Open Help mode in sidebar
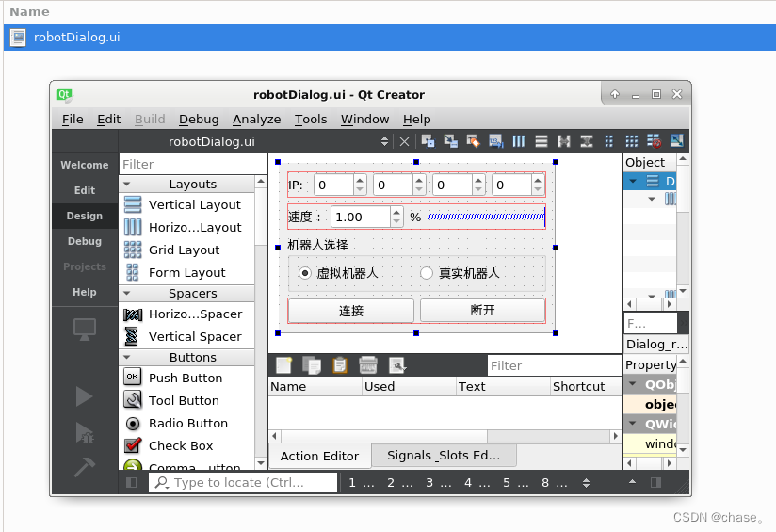The height and width of the screenshot is (532, 776). pos(85,292)
